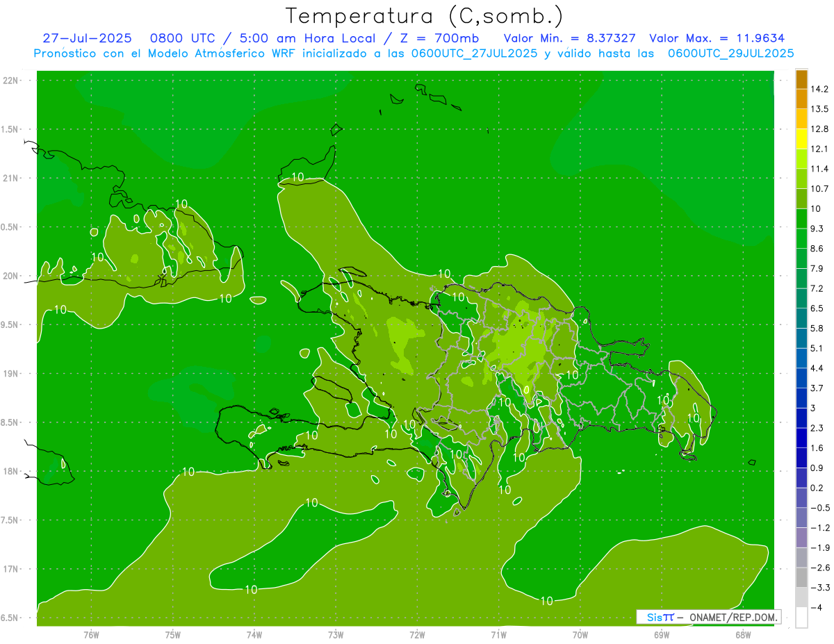Click the "71W" longitude label

(x=498, y=634)
